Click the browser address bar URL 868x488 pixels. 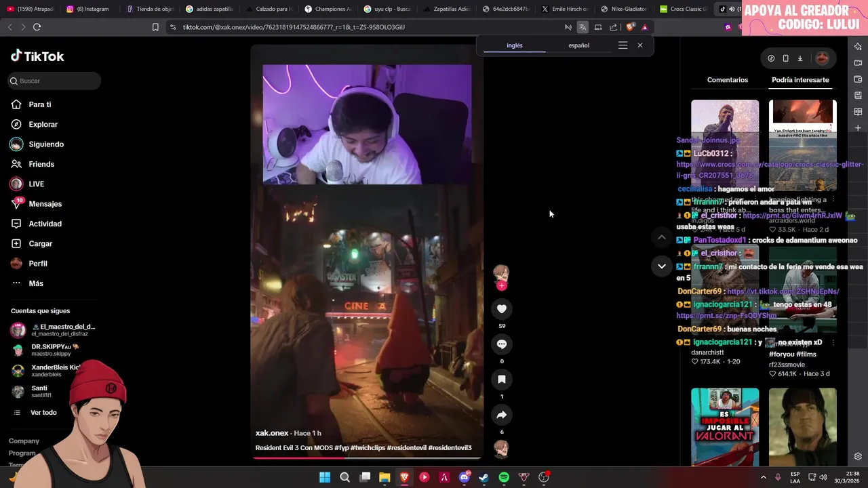pos(294,27)
